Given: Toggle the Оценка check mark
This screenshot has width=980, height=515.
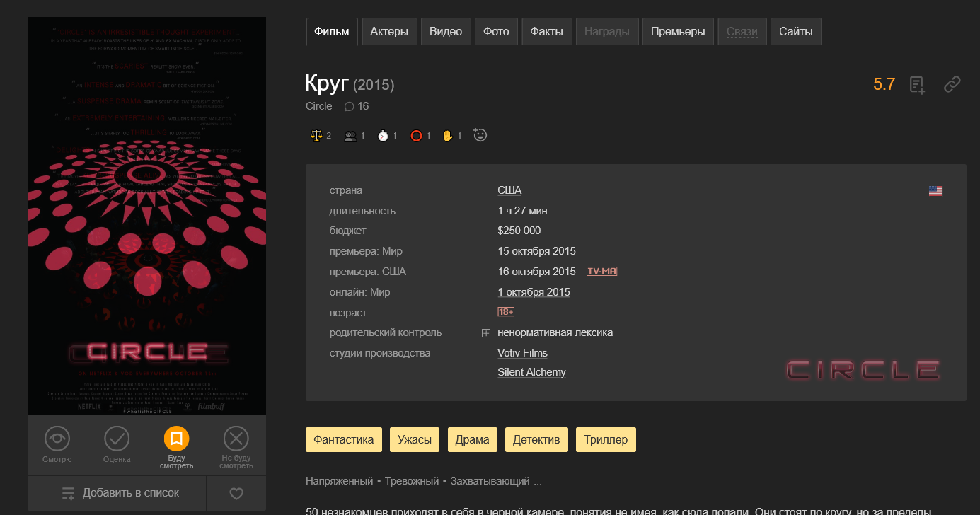Looking at the screenshot, I should coord(117,445).
